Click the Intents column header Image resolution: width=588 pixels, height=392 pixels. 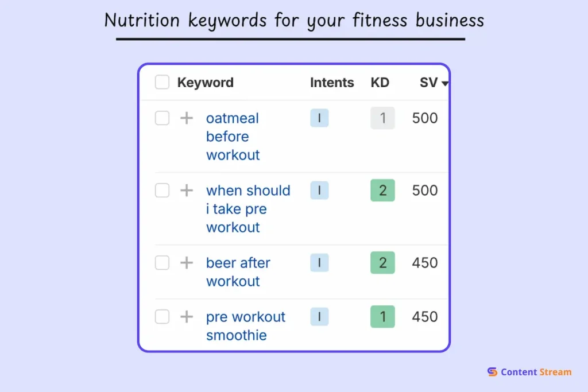pyautogui.click(x=332, y=83)
